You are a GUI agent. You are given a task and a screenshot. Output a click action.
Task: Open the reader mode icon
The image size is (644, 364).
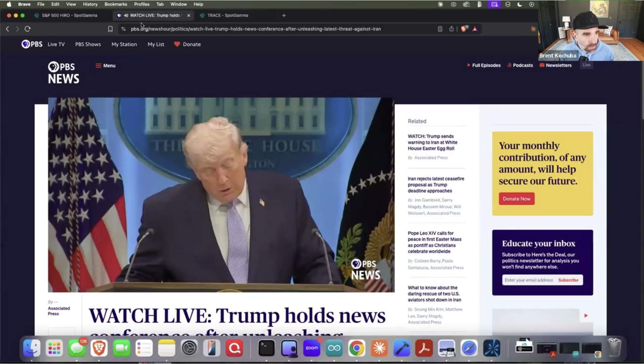click(x=440, y=29)
